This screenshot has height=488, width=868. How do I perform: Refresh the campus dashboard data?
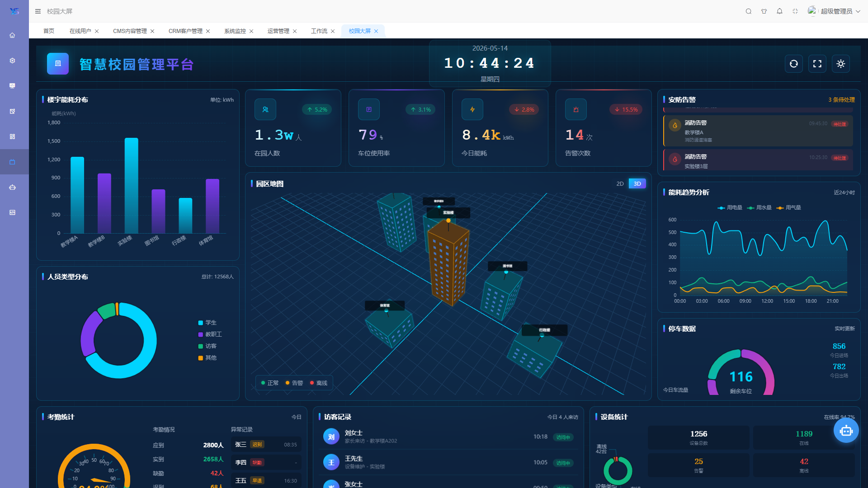pyautogui.click(x=794, y=64)
